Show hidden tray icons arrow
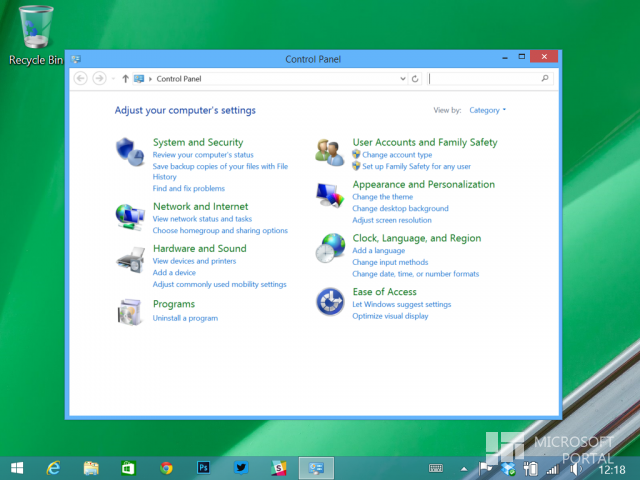Screen dimensions: 640x480 coord(464,469)
